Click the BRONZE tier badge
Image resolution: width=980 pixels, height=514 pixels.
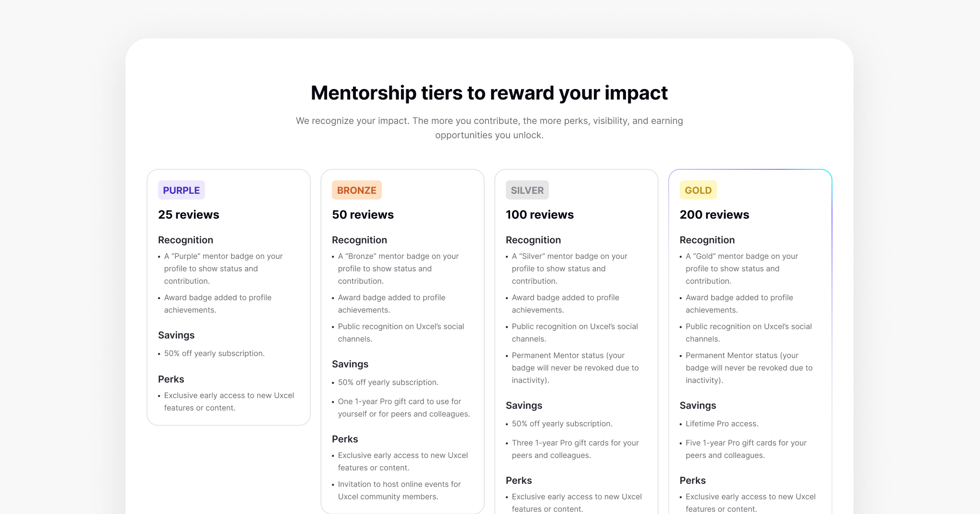356,190
